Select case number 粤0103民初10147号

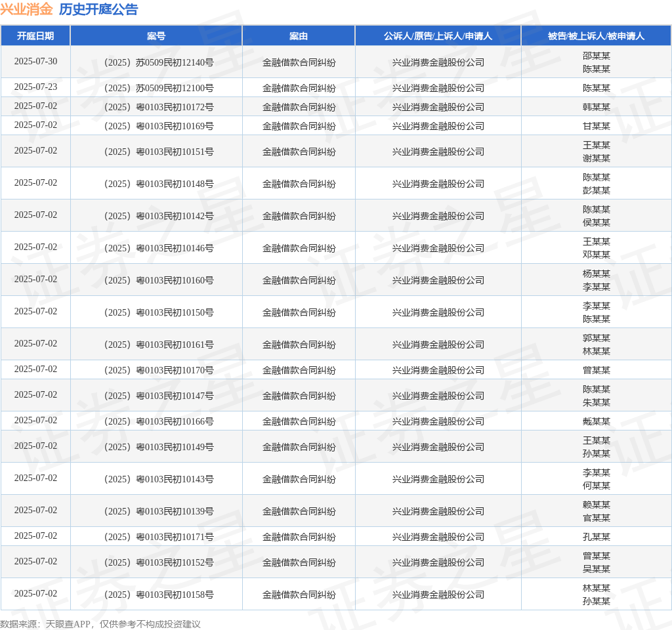coord(159,396)
